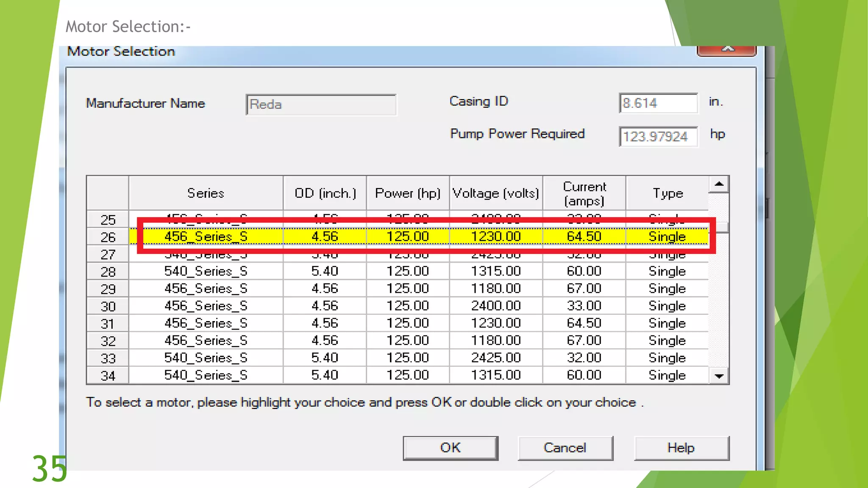Image resolution: width=868 pixels, height=488 pixels.
Task: Select row 28 header
Action: click(108, 272)
